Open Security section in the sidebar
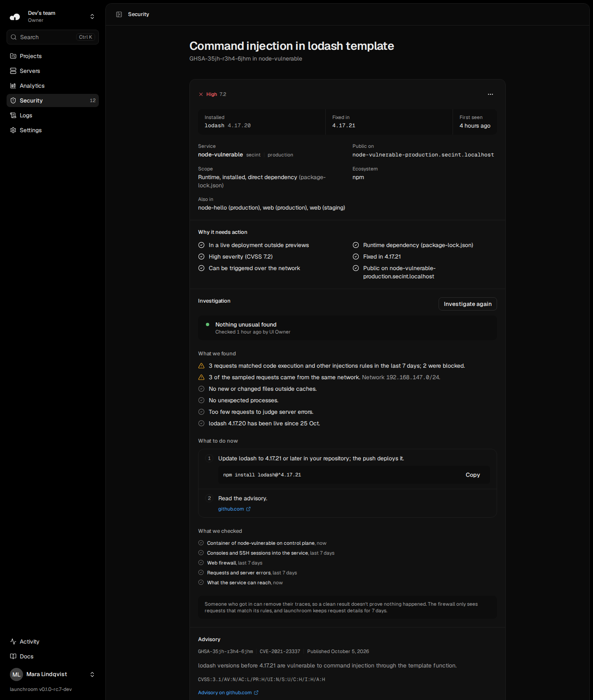Image resolution: width=593 pixels, height=700 pixels. [53, 100]
